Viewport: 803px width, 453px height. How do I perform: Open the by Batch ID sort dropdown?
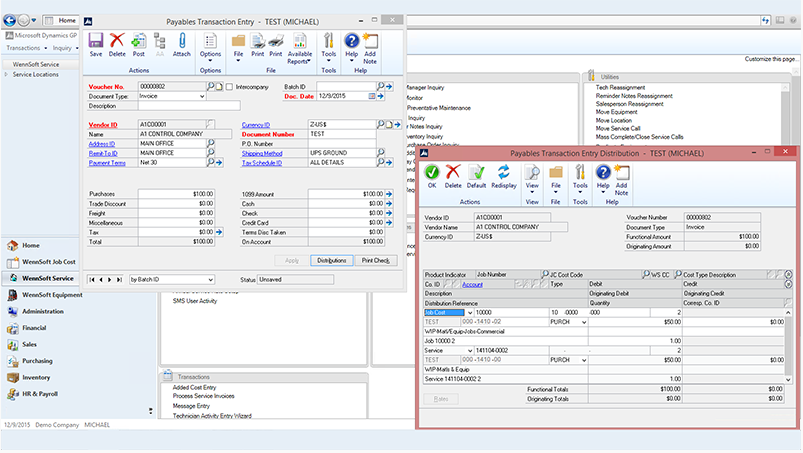click(x=210, y=280)
